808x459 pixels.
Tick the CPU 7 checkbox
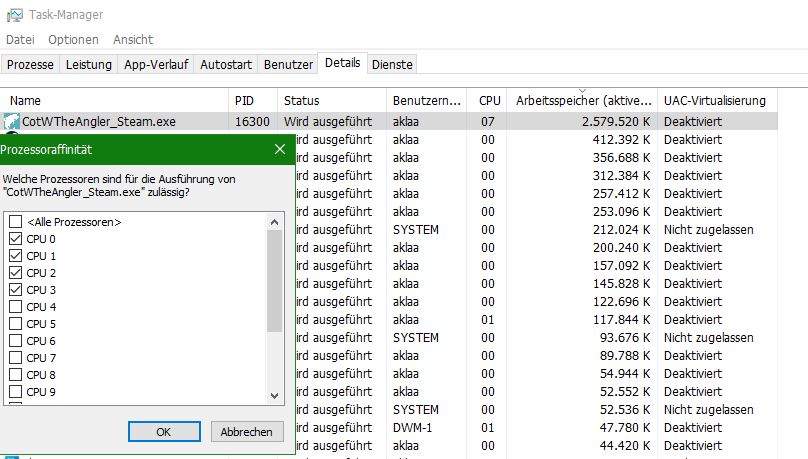pyautogui.click(x=15, y=358)
